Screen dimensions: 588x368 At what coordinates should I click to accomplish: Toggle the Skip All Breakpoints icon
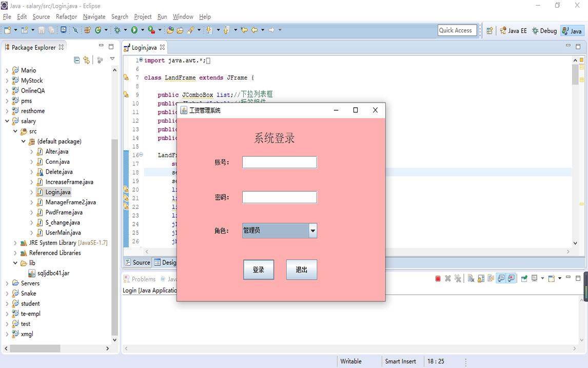tap(75, 30)
